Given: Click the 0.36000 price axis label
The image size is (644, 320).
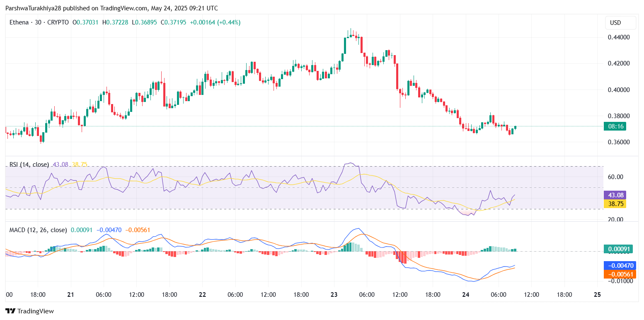Looking at the screenshot, I should pos(619,142).
